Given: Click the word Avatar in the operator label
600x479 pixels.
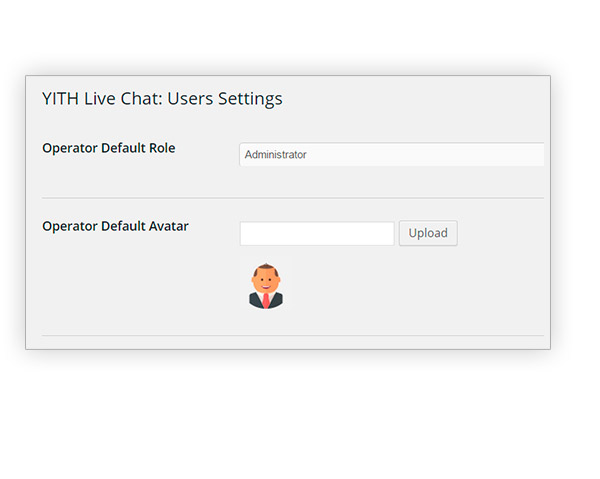Looking at the screenshot, I should [168, 226].
